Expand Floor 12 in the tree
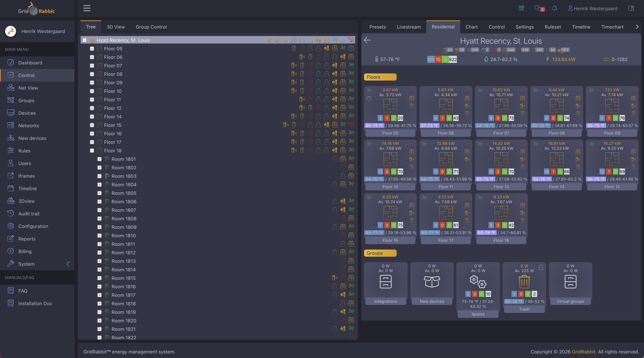The height and width of the screenshot is (358, 644). tap(92, 108)
